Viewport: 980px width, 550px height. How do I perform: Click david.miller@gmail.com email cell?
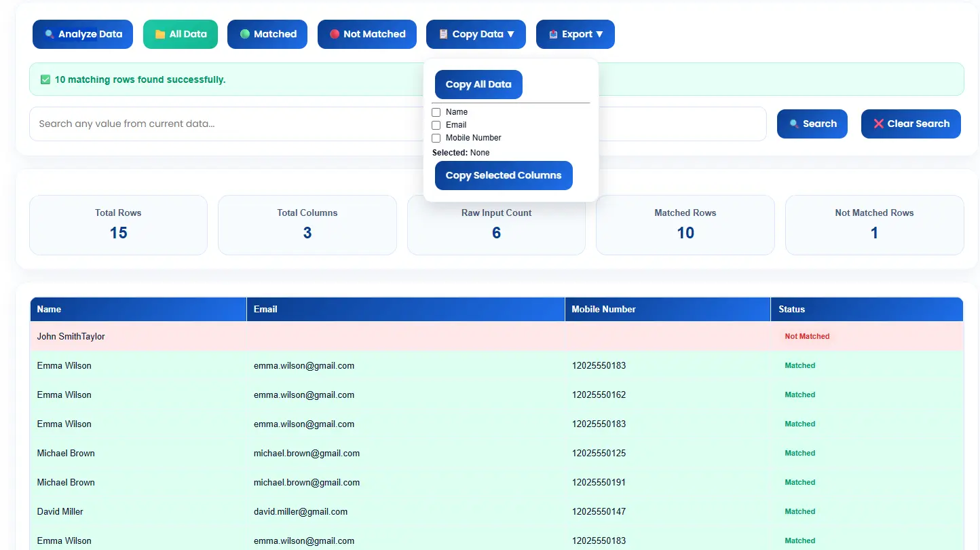[406, 511]
